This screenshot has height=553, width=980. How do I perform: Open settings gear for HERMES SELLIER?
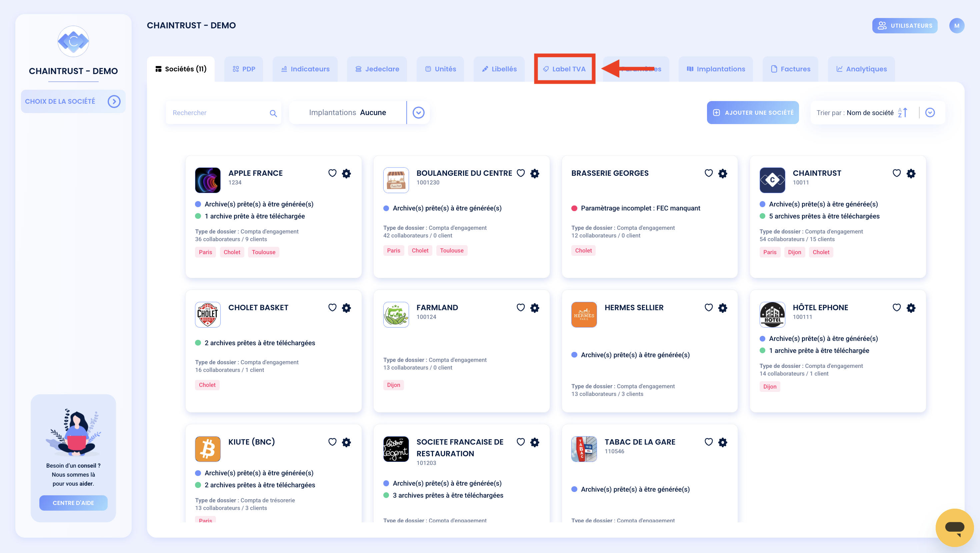point(722,308)
